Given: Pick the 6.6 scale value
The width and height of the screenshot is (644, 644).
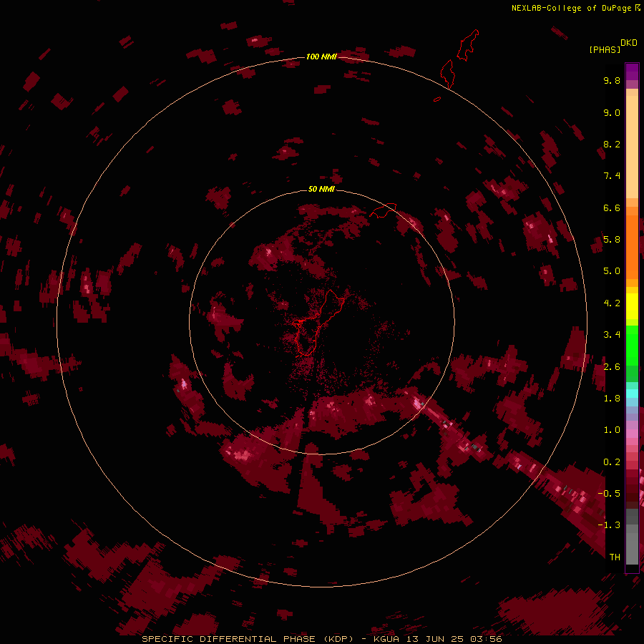Looking at the screenshot, I should click(x=612, y=208).
